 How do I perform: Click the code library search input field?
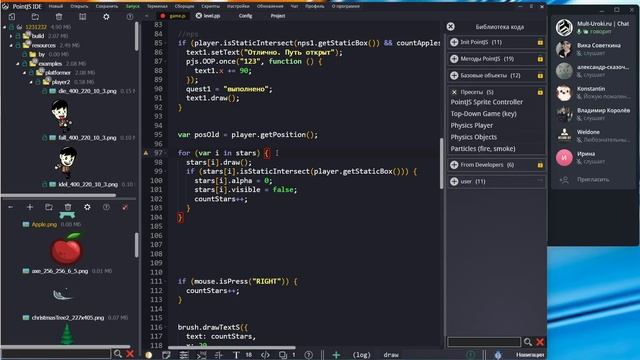coord(484,342)
